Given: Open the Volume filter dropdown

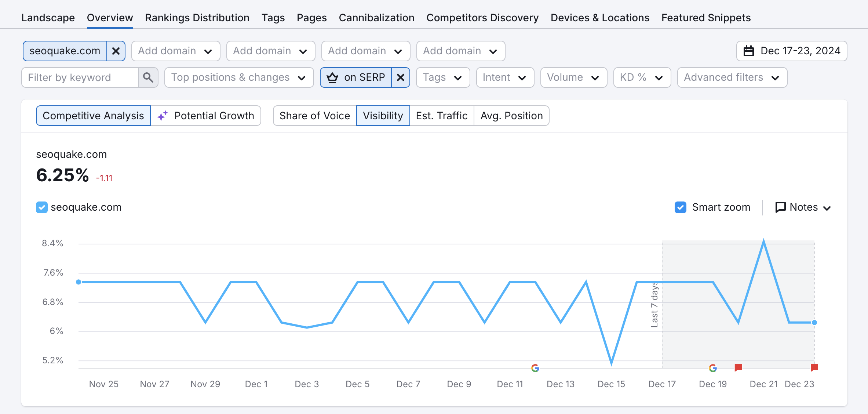Looking at the screenshot, I should click(x=572, y=77).
